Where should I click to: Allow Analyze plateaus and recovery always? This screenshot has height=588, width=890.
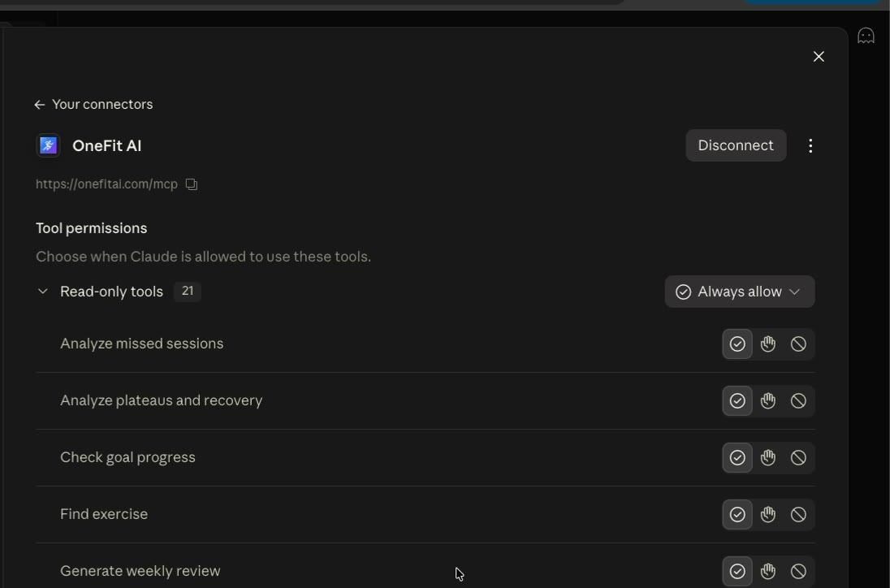click(x=737, y=400)
